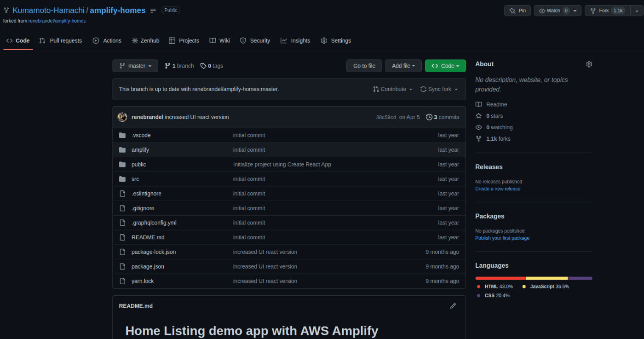
Task: Open commit hash 38c59cd
Action: pos(386,117)
